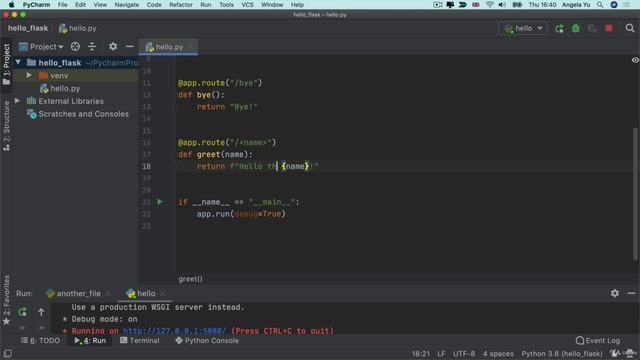This screenshot has height=360, width=640.
Task: Expand External Libraries node
Action: [x=17, y=101]
